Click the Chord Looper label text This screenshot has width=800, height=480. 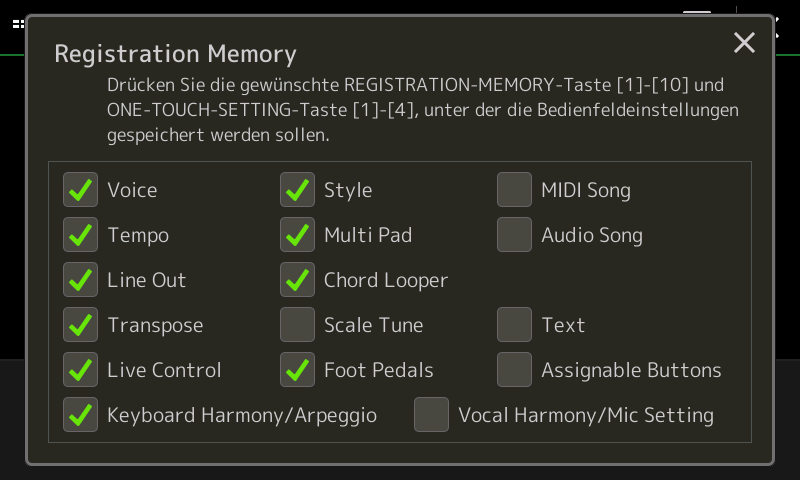coord(386,281)
